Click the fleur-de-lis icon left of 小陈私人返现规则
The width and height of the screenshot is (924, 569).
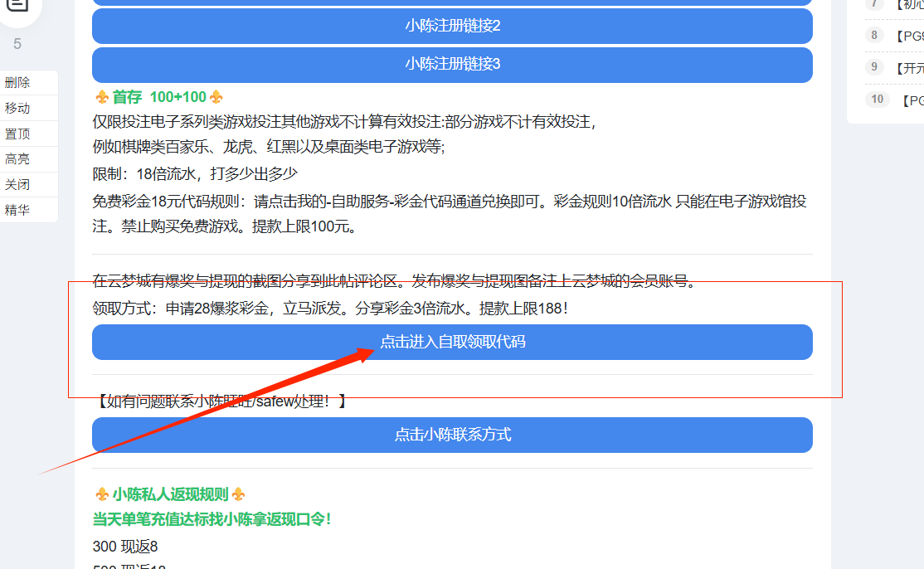coord(102,494)
